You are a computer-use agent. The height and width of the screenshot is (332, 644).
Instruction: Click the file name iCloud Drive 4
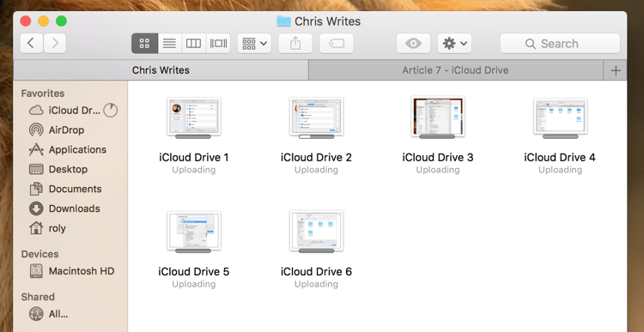point(560,157)
